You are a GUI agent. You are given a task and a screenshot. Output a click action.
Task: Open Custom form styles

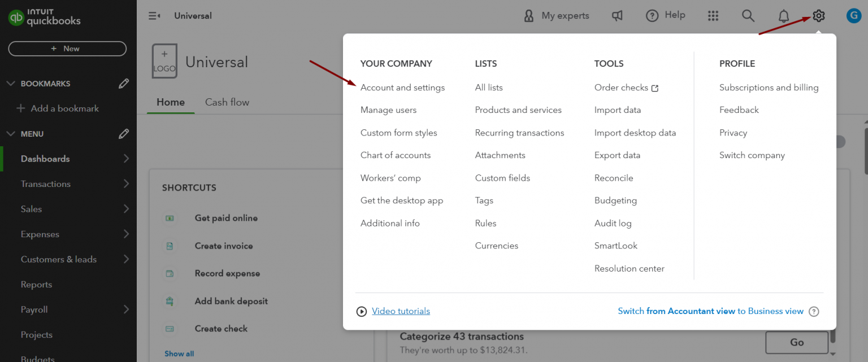(399, 133)
